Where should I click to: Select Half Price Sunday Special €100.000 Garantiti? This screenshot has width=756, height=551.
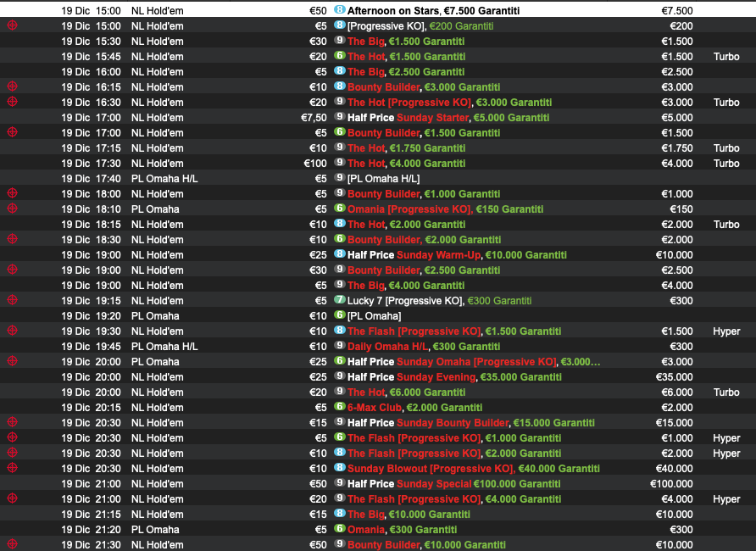(453, 484)
